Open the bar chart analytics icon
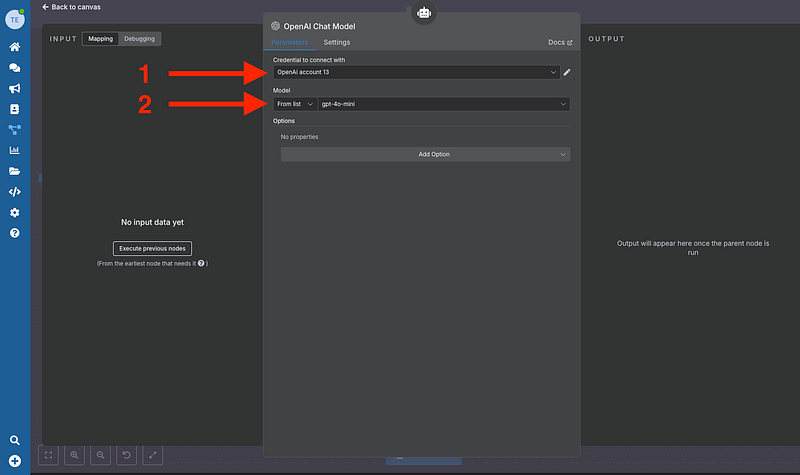The height and width of the screenshot is (475, 800). coord(15,150)
